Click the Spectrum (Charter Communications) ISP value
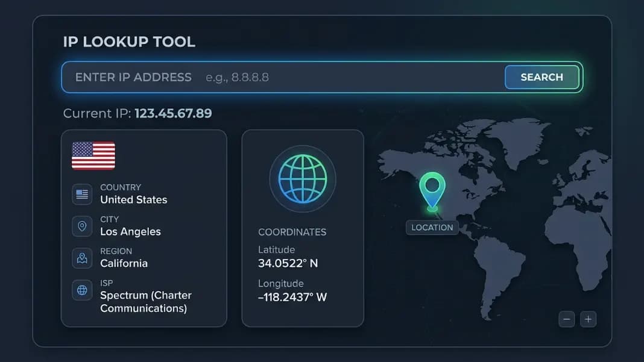Image resolution: width=644 pixels, height=362 pixels. 146,302
